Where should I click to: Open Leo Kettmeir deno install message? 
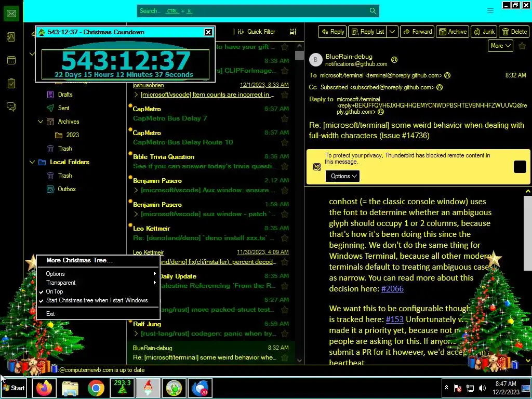(x=211, y=233)
